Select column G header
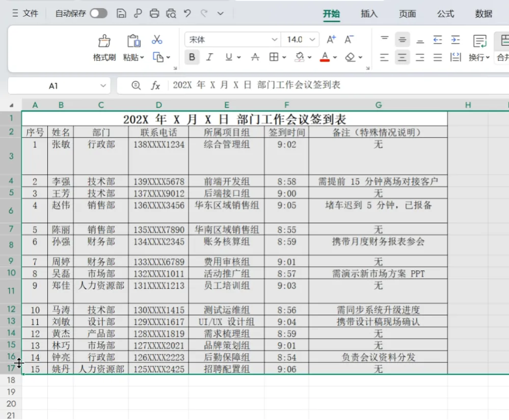The image size is (509, 420). click(378, 105)
